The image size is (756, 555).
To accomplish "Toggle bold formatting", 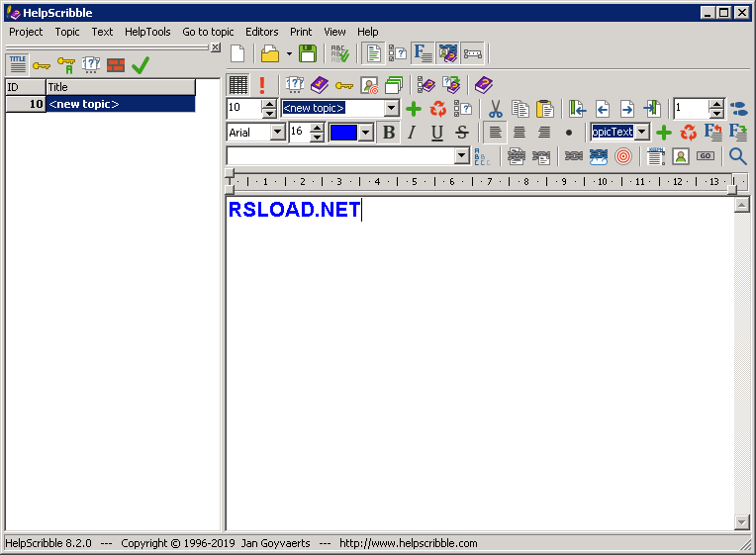I will (x=389, y=133).
